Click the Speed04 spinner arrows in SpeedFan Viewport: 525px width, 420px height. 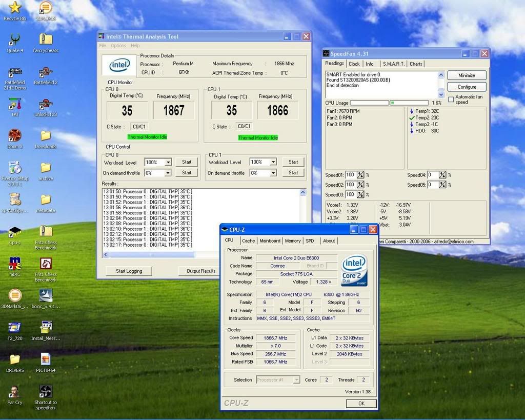442,175
